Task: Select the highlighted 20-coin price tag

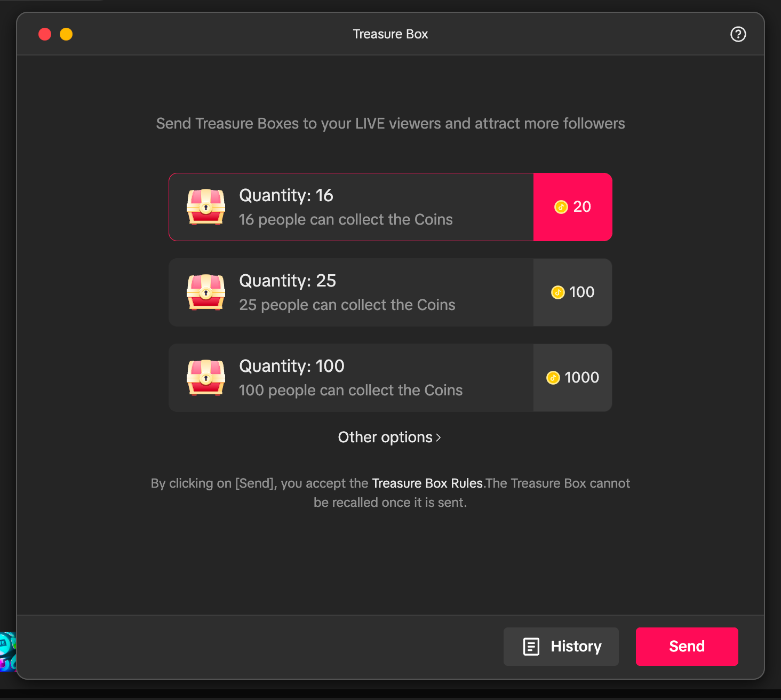Action: click(572, 206)
